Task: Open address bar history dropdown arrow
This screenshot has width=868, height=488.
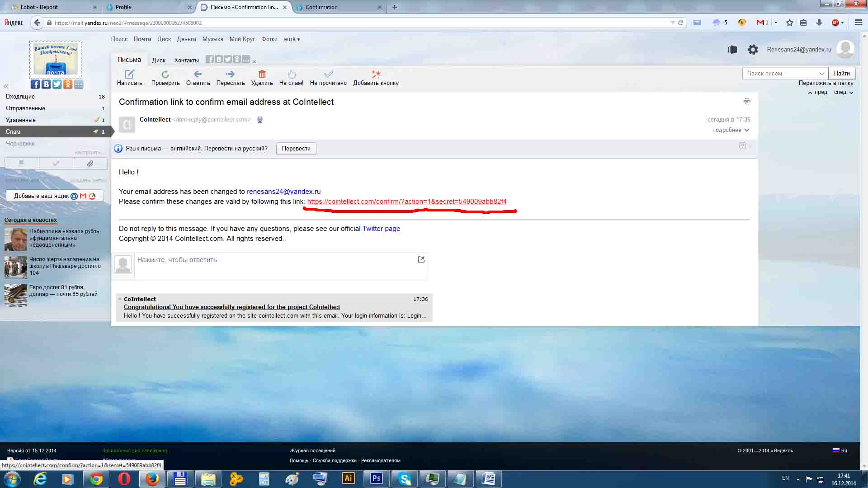Action: pyautogui.click(x=673, y=23)
